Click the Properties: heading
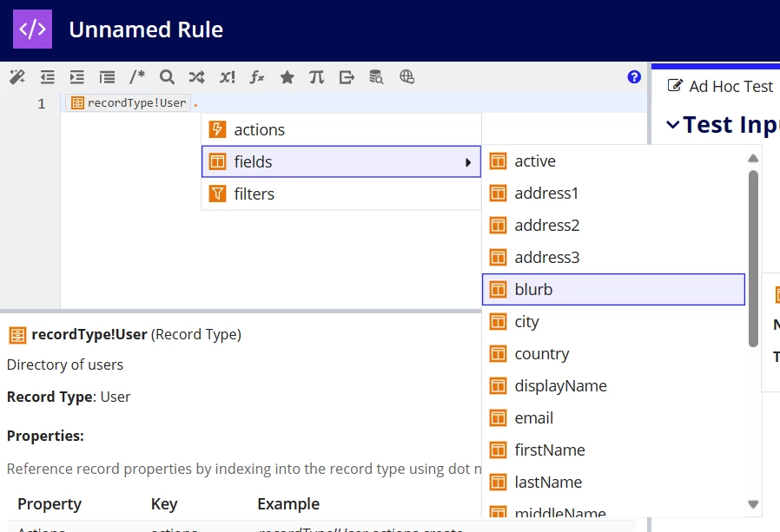 pos(45,436)
